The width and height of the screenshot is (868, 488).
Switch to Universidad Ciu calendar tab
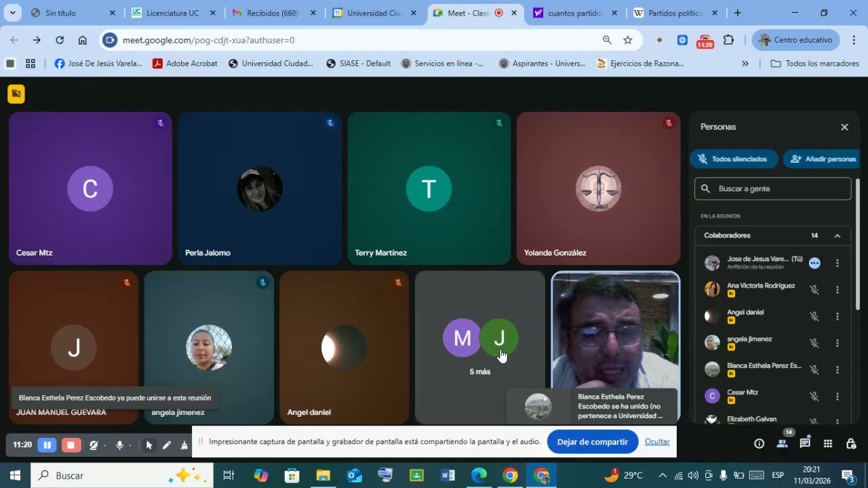click(374, 13)
